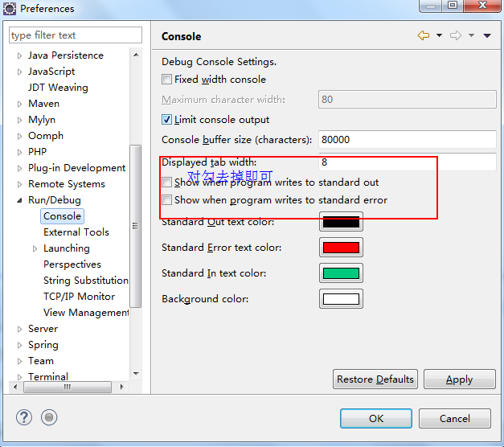
Task: Enable Fixed width console checkbox
Action: 166,79
